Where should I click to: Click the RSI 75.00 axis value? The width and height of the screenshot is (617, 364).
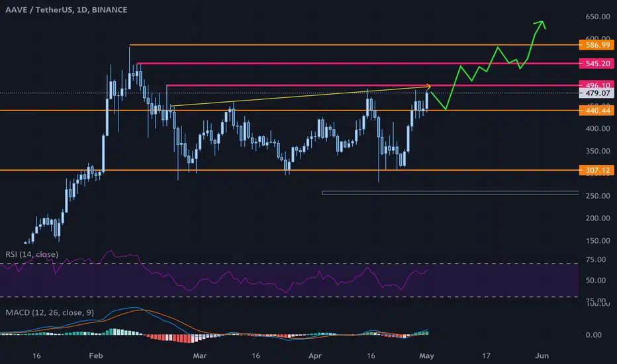(x=596, y=259)
